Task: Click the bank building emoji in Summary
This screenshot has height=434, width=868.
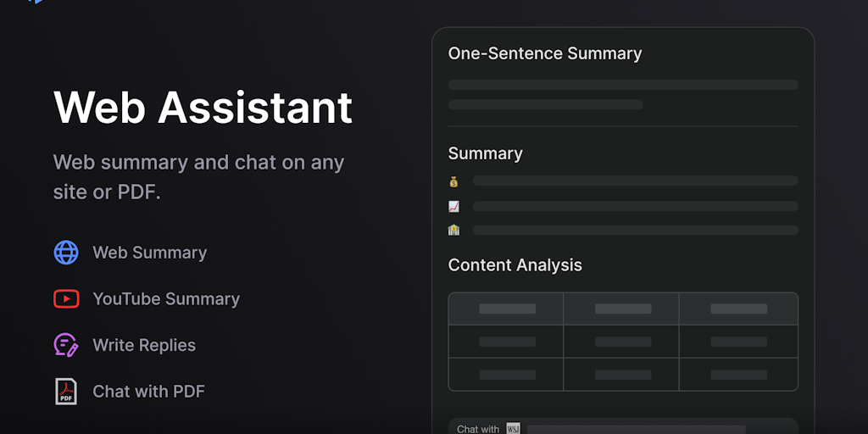Action: pyautogui.click(x=454, y=230)
